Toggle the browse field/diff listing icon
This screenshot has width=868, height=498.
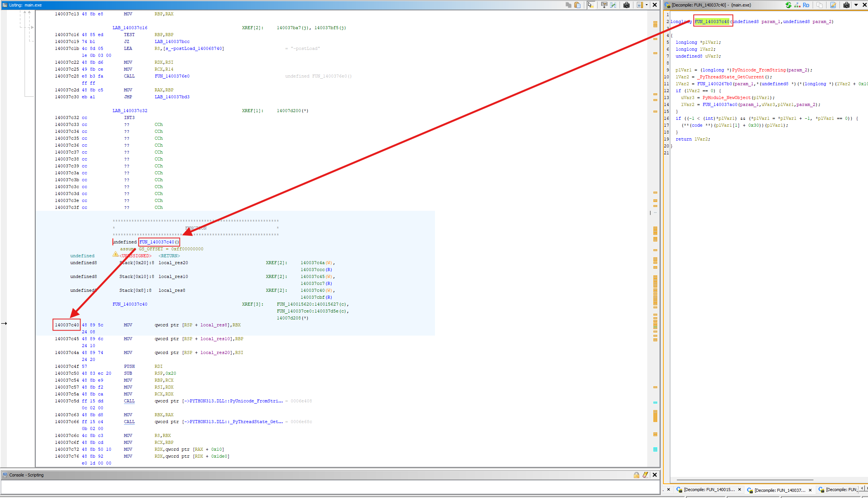click(x=613, y=5)
